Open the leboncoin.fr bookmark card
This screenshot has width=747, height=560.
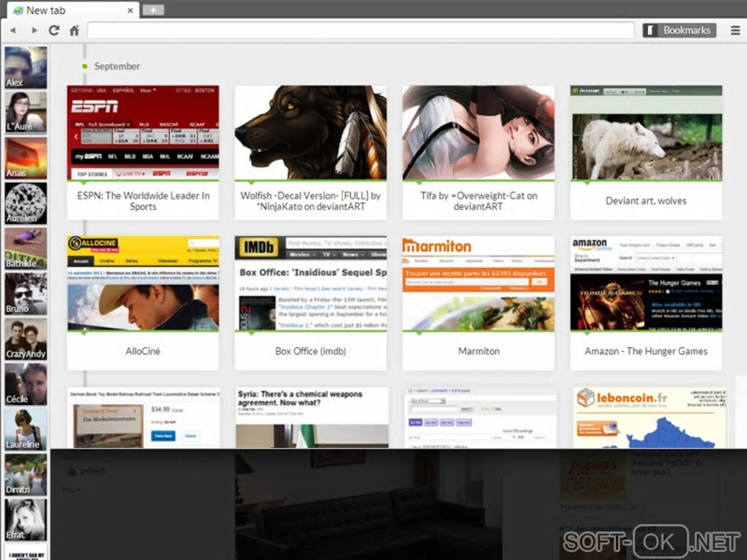(650, 417)
